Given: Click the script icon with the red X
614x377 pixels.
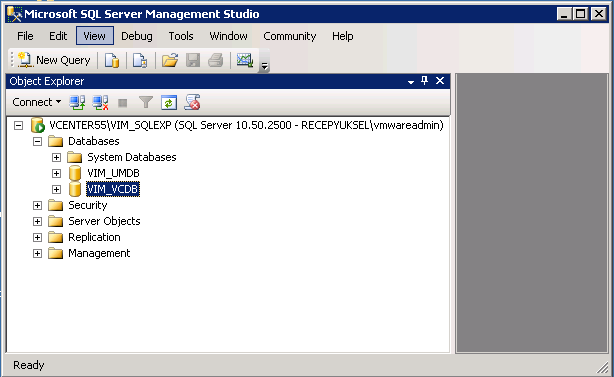Looking at the screenshot, I should click(192, 102).
